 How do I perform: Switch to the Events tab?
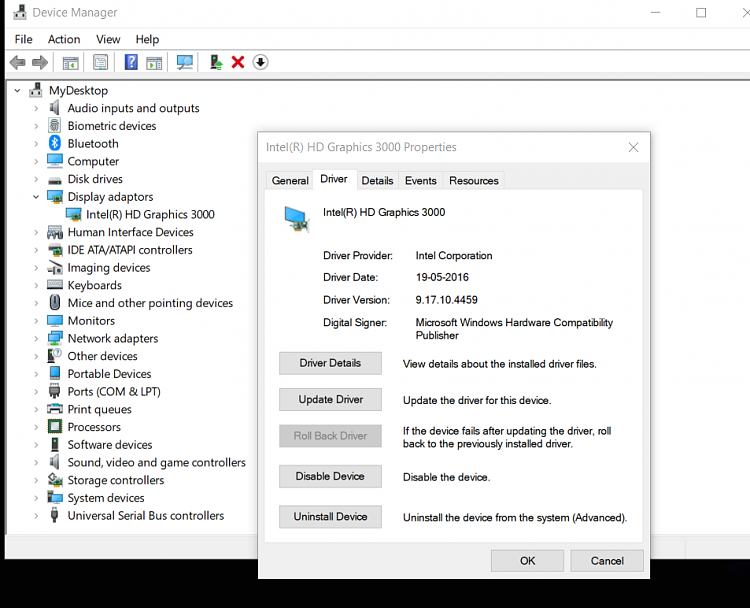[420, 180]
